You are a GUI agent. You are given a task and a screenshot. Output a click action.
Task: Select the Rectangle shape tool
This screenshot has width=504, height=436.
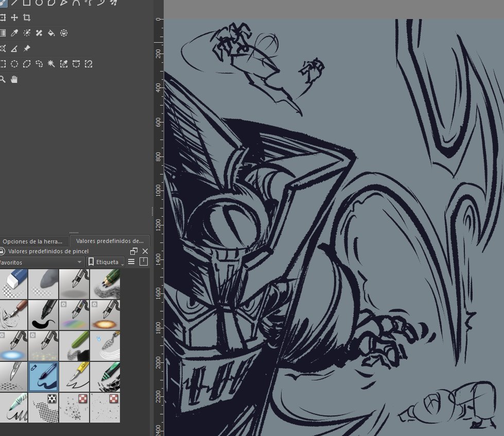[27, 3]
